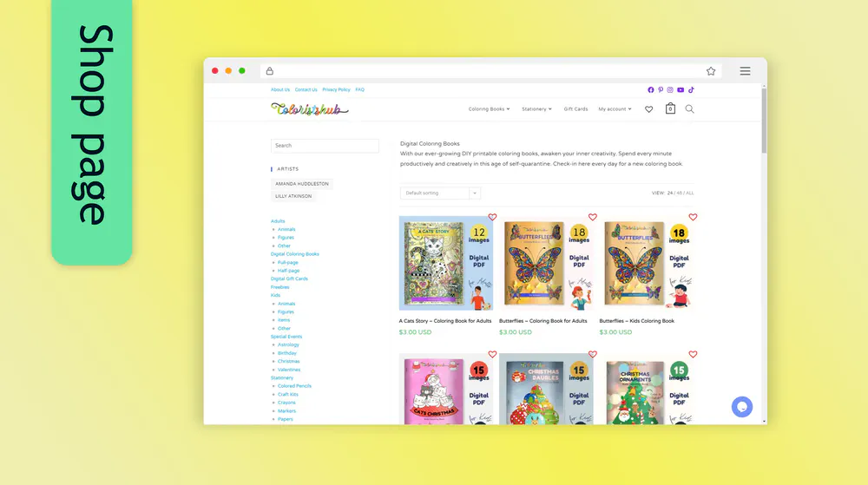Wishlist heart on Butterflies Kids book
Viewport: 868px width, 485px height.
[x=693, y=217]
